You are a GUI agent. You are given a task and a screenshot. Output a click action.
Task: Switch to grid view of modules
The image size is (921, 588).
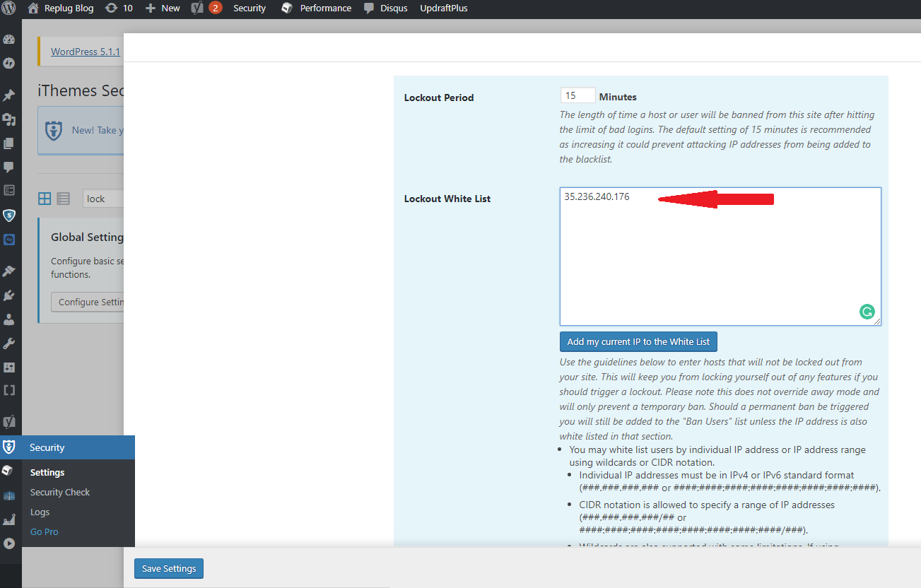click(45, 199)
